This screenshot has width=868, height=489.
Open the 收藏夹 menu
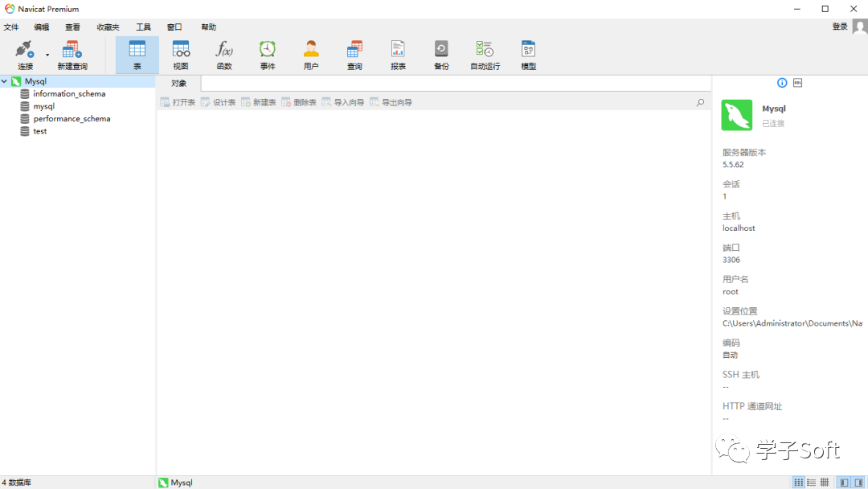tap(108, 27)
